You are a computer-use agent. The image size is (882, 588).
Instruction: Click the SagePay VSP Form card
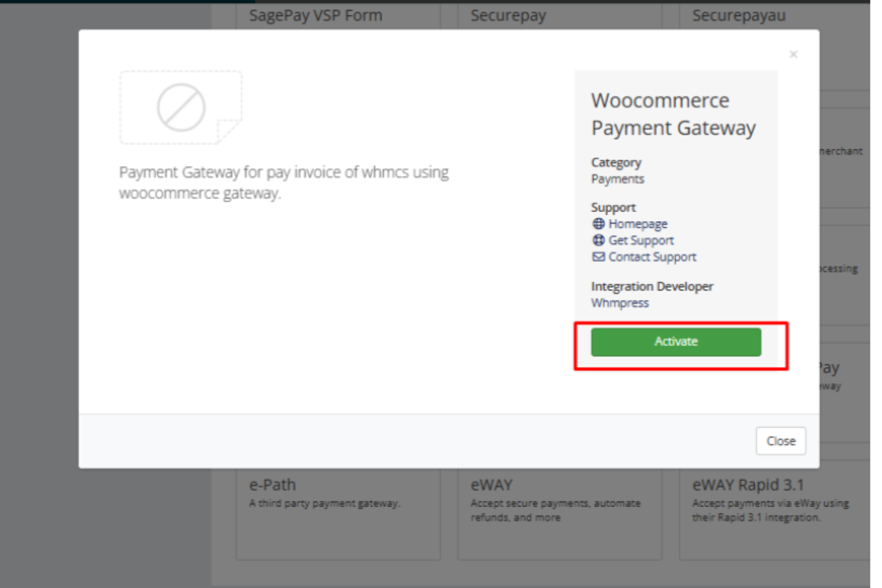point(315,16)
